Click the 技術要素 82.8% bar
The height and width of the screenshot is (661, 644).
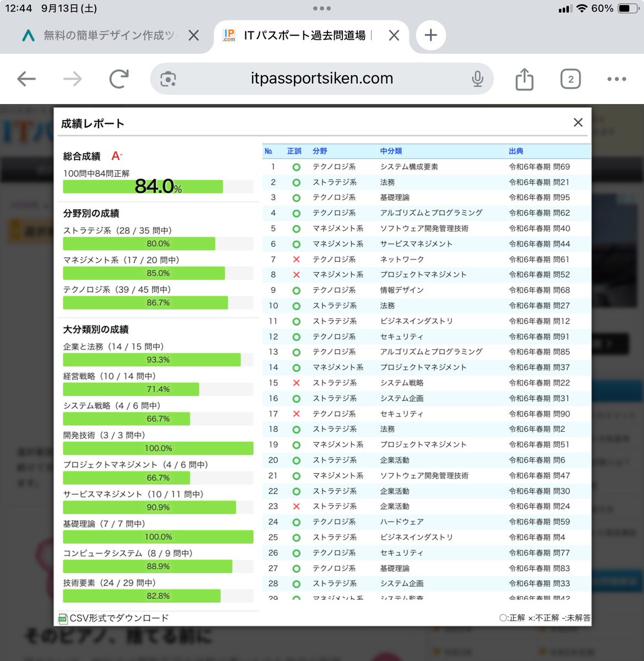(158, 596)
